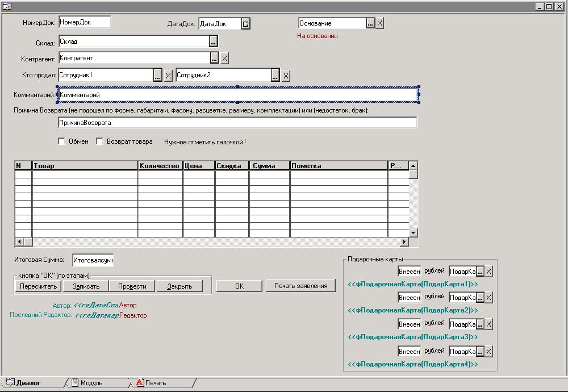The height and width of the screenshot is (392, 568).
Task: Click the form system icon in title bar
Action: [x=6, y=6]
